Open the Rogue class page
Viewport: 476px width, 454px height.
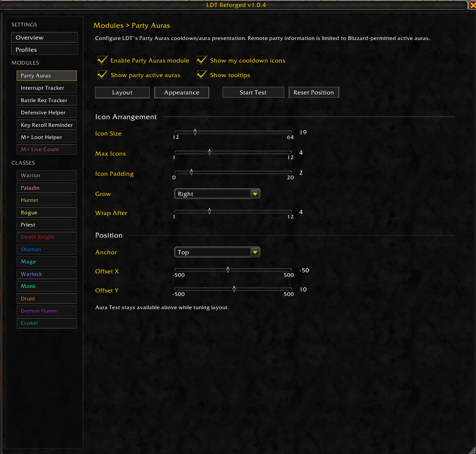(x=47, y=213)
